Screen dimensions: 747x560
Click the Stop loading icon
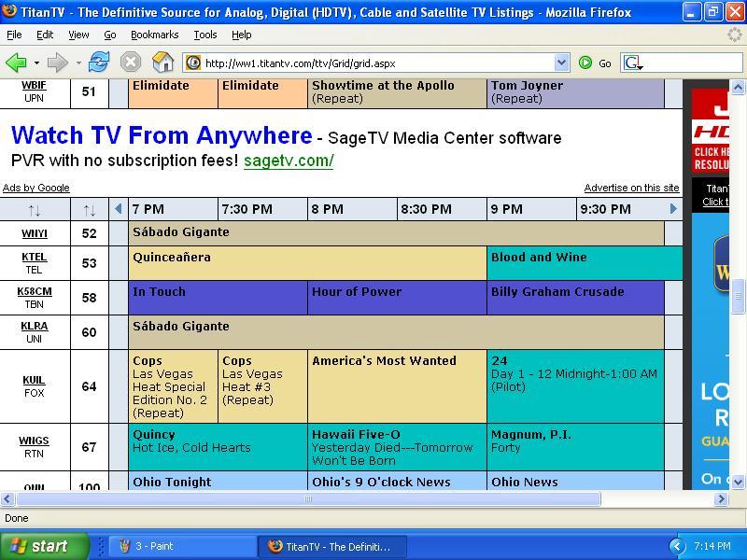(131, 63)
